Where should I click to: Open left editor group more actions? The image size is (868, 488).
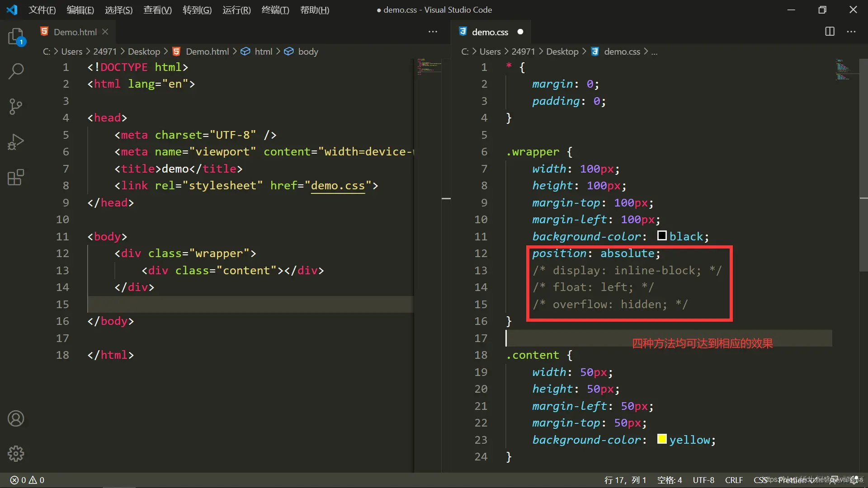coord(433,32)
